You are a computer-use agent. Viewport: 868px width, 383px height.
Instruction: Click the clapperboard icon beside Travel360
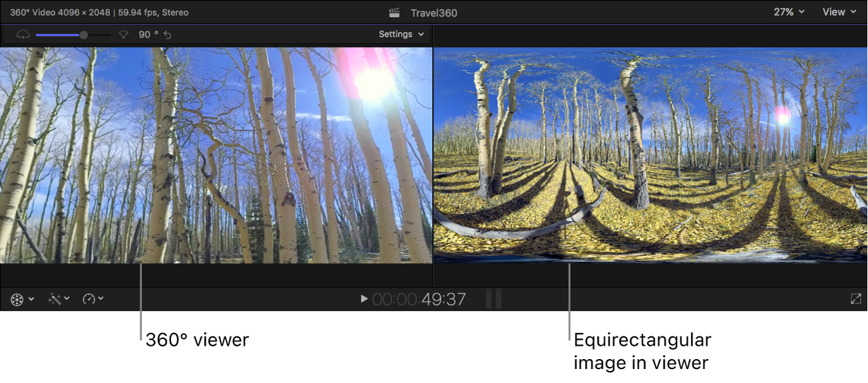[393, 11]
